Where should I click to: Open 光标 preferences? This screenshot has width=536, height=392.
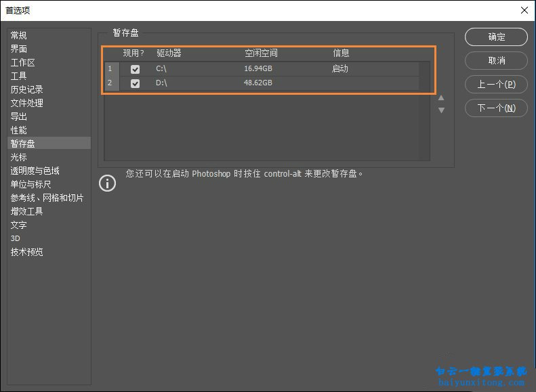[18, 157]
